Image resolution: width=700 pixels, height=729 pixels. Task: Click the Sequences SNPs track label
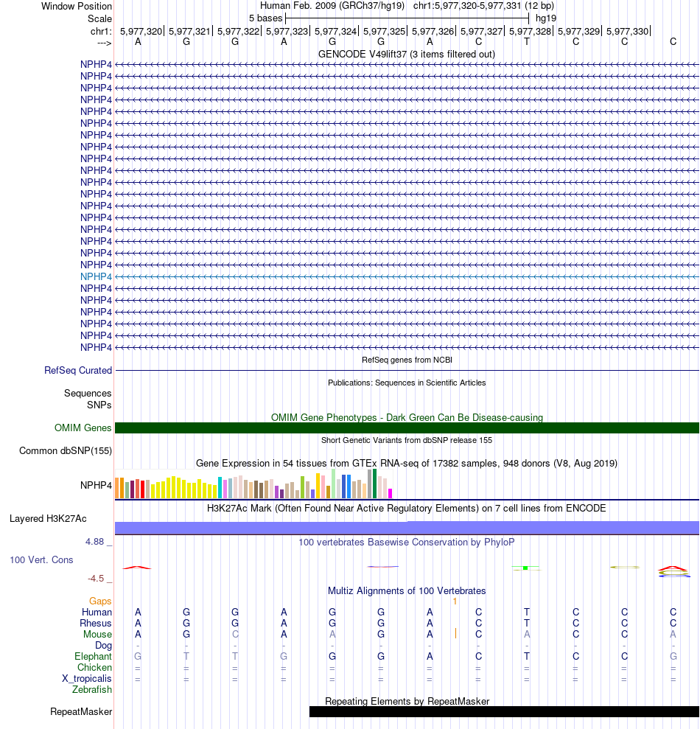point(88,399)
